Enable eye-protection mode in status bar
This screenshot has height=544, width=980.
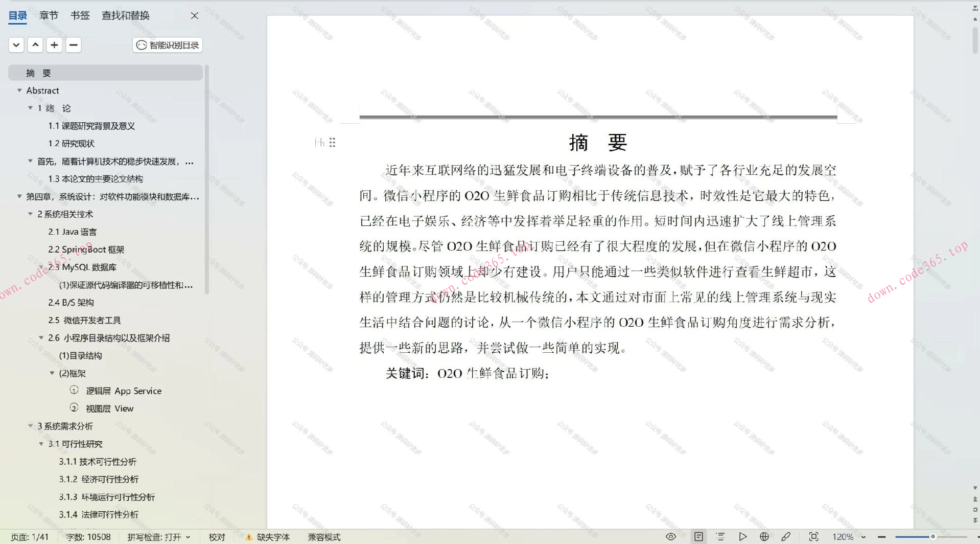pyautogui.click(x=670, y=536)
